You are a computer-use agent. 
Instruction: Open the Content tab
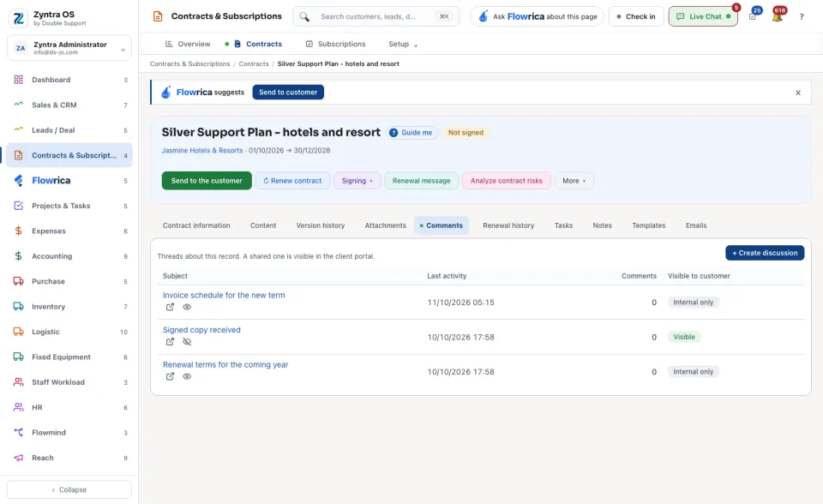click(x=263, y=225)
